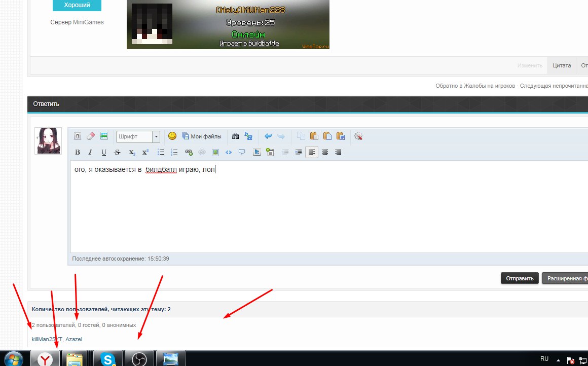This screenshot has width=588, height=366.
Task: Click the Хороший reputation badge
Action: (77, 5)
